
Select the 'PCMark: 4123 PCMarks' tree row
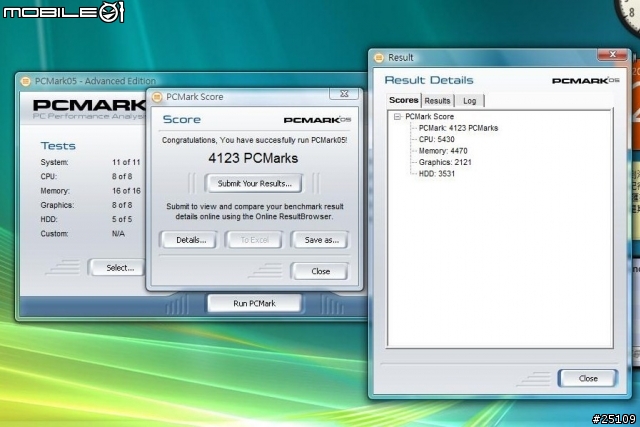point(458,128)
